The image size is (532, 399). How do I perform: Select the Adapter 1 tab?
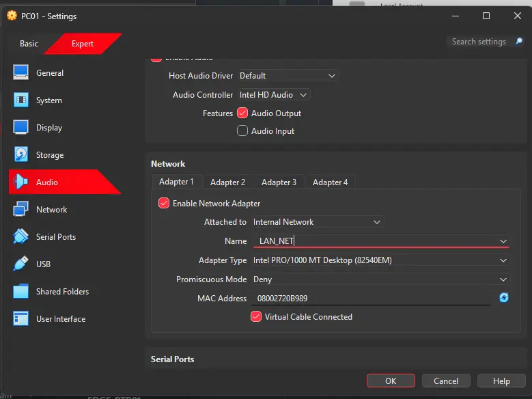click(x=176, y=182)
